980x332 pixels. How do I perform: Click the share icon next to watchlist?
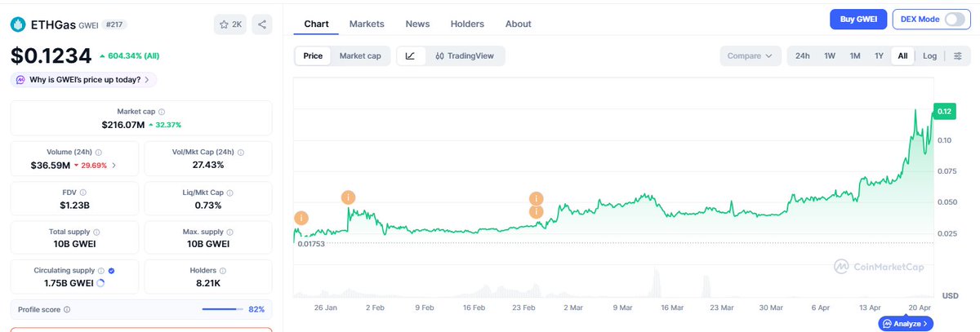tap(262, 24)
